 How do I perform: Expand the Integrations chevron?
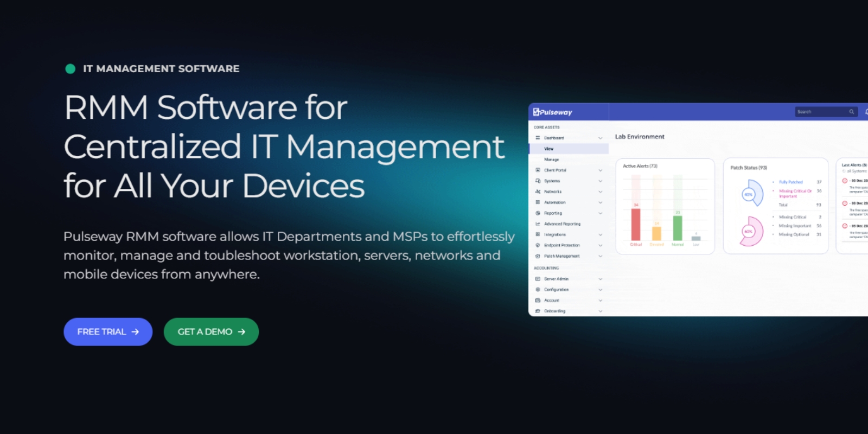(x=601, y=234)
